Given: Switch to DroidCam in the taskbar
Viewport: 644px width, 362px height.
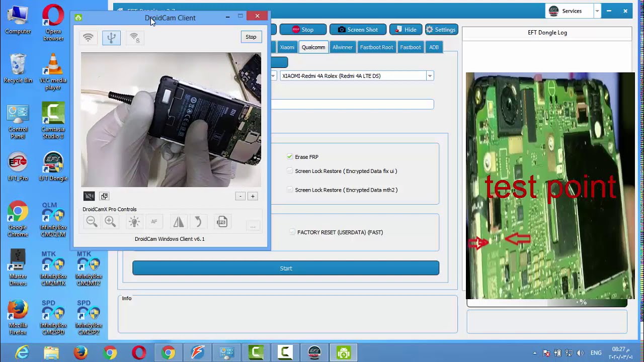Looking at the screenshot, I should [x=344, y=353].
